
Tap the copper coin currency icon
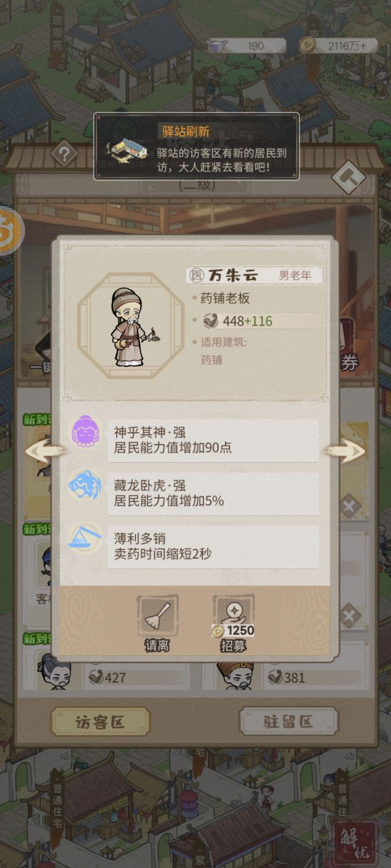pos(308,46)
